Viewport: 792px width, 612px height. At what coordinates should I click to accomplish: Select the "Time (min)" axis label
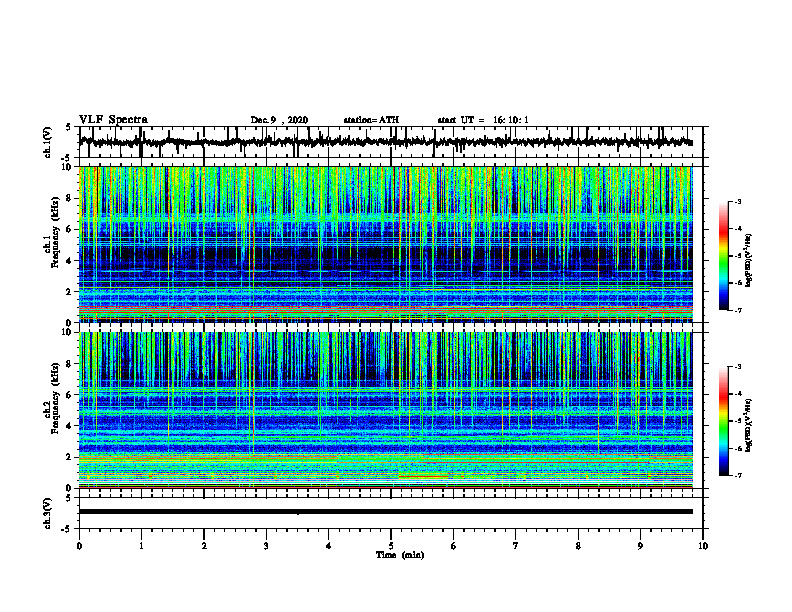pos(400,555)
